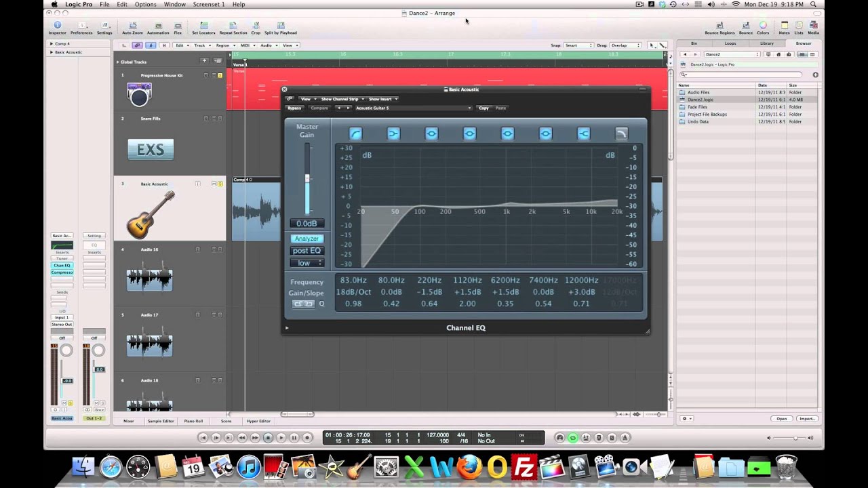
Task: Bypass the Channel EQ plug-in
Action: pos(294,108)
